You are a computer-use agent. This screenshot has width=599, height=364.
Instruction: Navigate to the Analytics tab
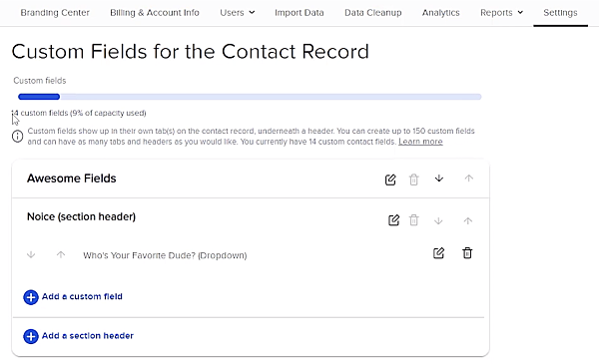point(441,13)
